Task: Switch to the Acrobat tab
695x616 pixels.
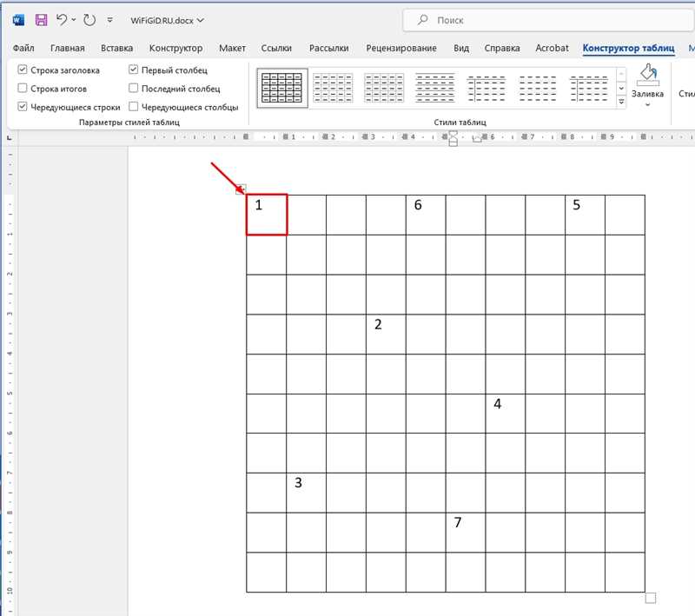Action: 552,48
